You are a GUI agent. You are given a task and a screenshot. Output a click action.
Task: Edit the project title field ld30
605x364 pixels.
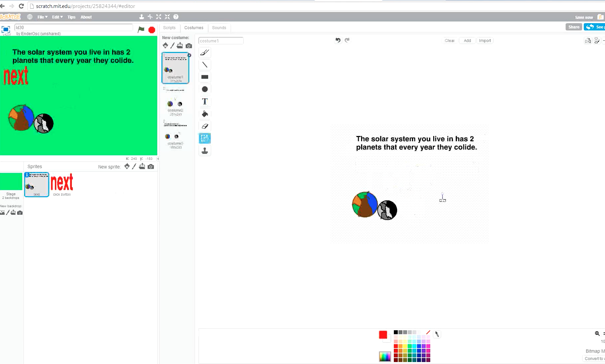(74, 27)
